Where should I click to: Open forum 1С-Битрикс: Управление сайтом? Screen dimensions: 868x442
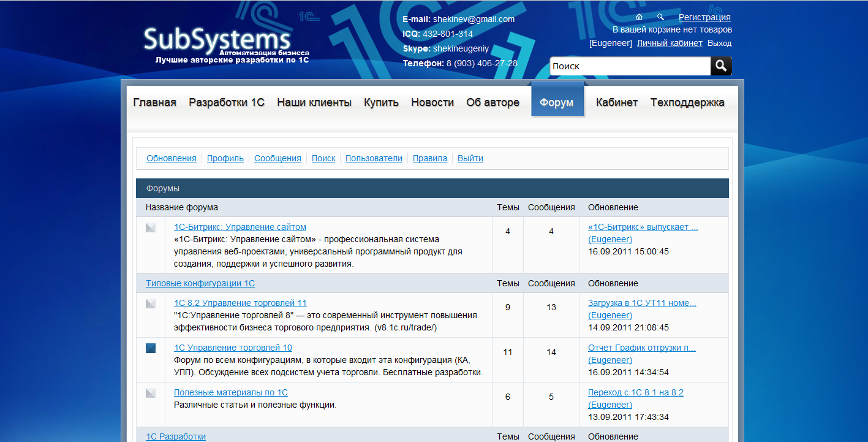pyautogui.click(x=240, y=227)
